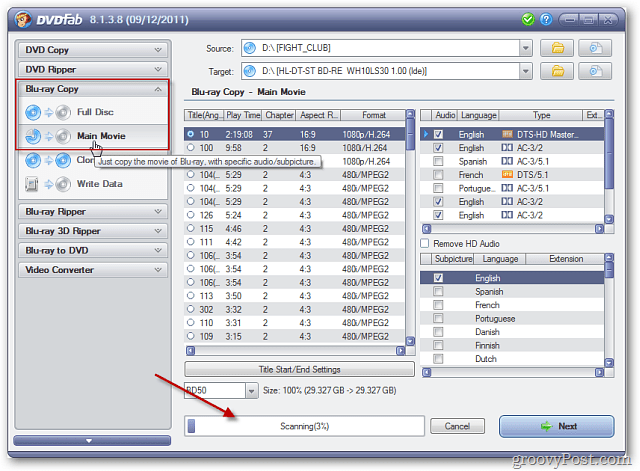The width and height of the screenshot is (640, 471).
Task: Click the Scanning progress bar
Action: pos(304,427)
